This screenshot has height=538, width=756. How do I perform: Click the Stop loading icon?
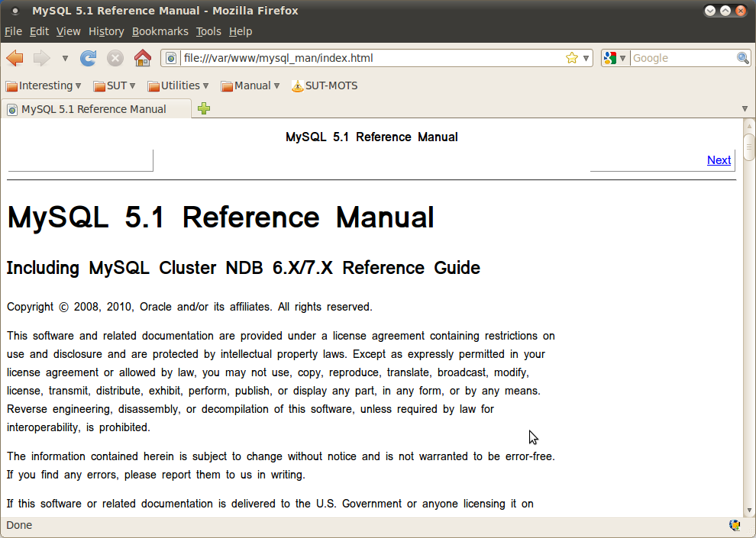[115, 58]
